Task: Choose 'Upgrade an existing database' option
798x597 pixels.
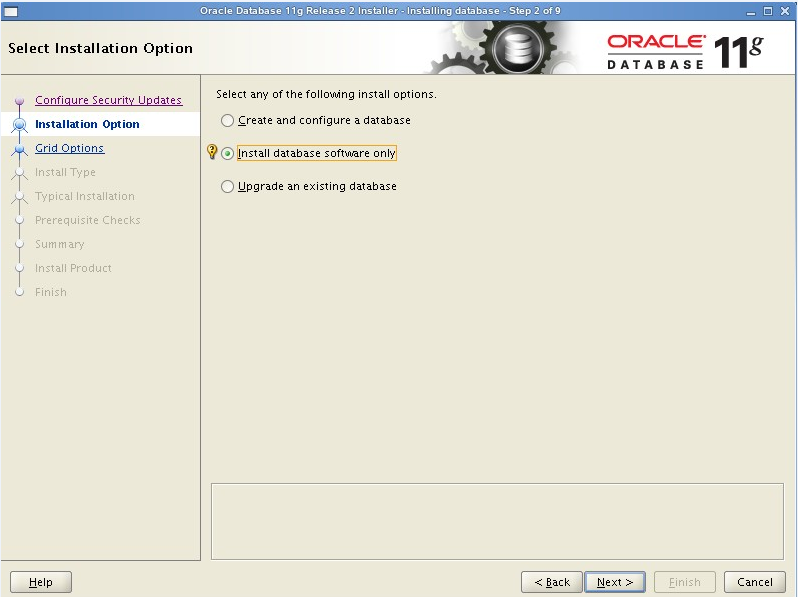Action: pos(228,186)
